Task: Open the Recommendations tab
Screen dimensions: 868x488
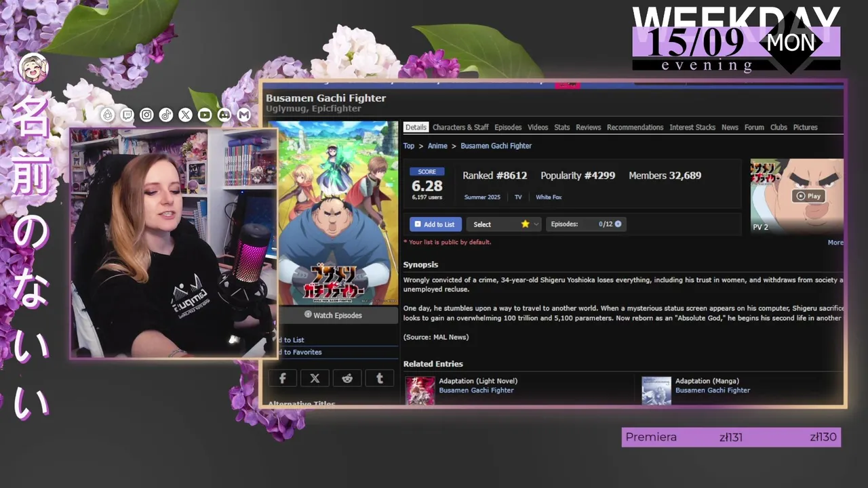Action: click(635, 127)
